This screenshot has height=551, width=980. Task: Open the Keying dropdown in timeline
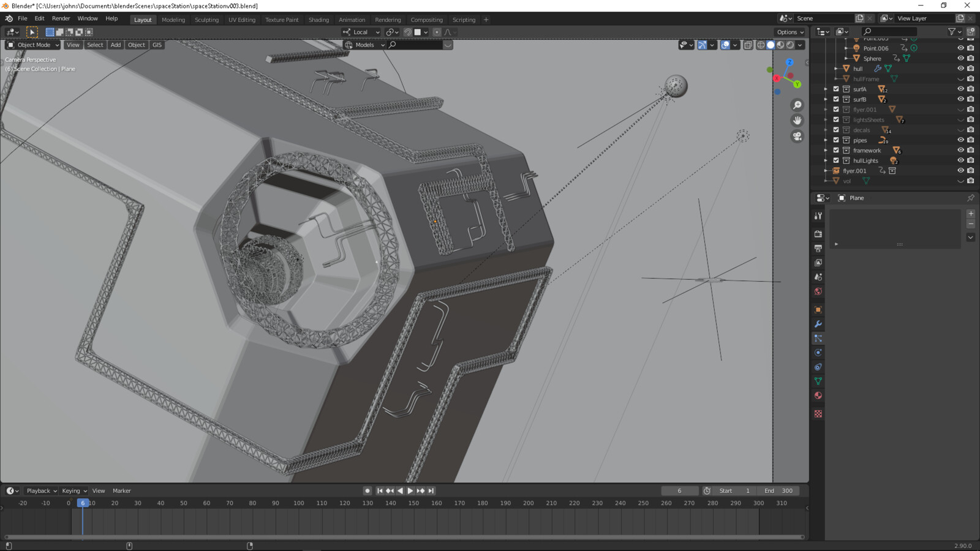[x=74, y=490]
